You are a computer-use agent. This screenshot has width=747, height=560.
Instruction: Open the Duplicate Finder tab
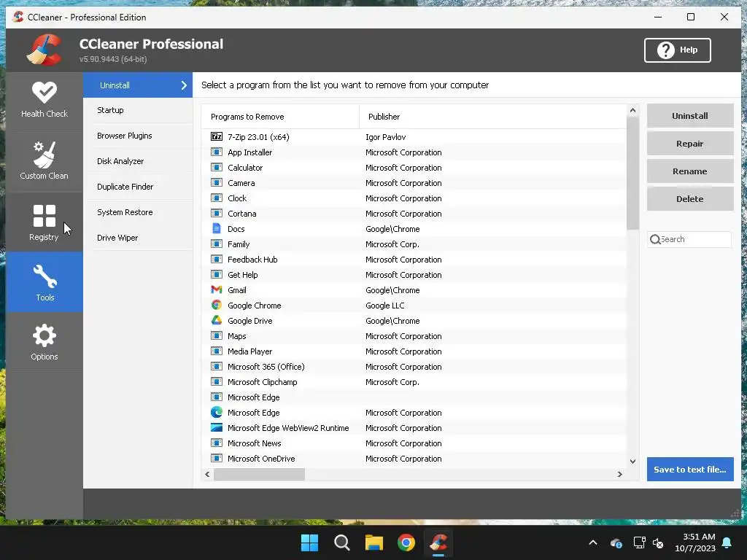click(138, 187)
